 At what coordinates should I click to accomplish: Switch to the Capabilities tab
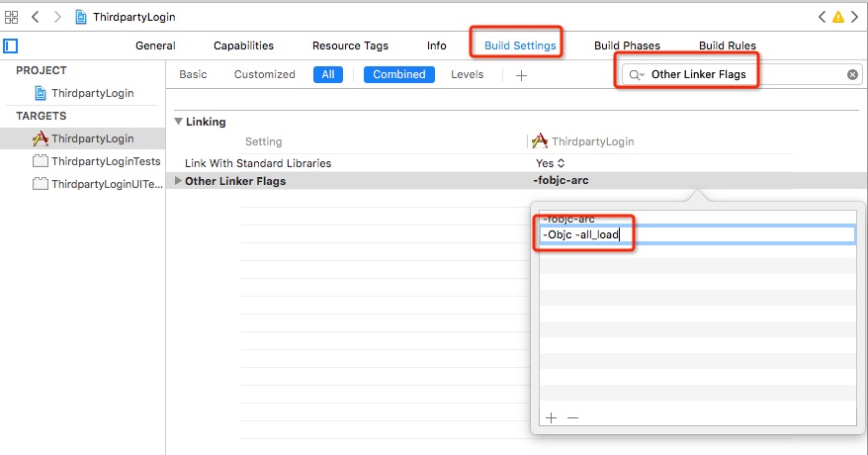click(x=243, y=45)
